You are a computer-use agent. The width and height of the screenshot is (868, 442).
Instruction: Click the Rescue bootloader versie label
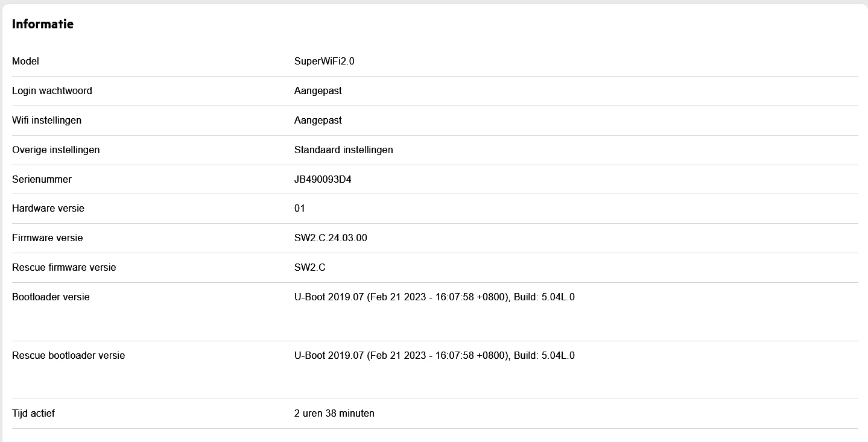pyautogui.click(x=68, y=355)
